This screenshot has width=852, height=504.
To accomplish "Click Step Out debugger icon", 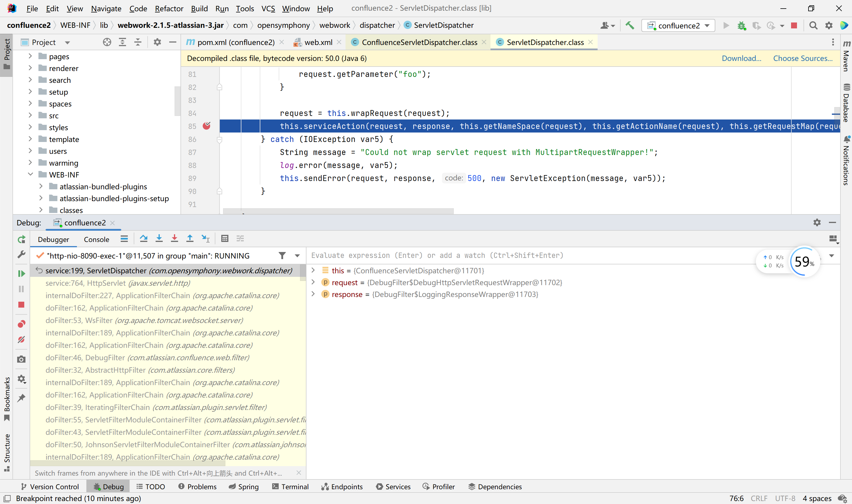I will (x=190, y=239).
